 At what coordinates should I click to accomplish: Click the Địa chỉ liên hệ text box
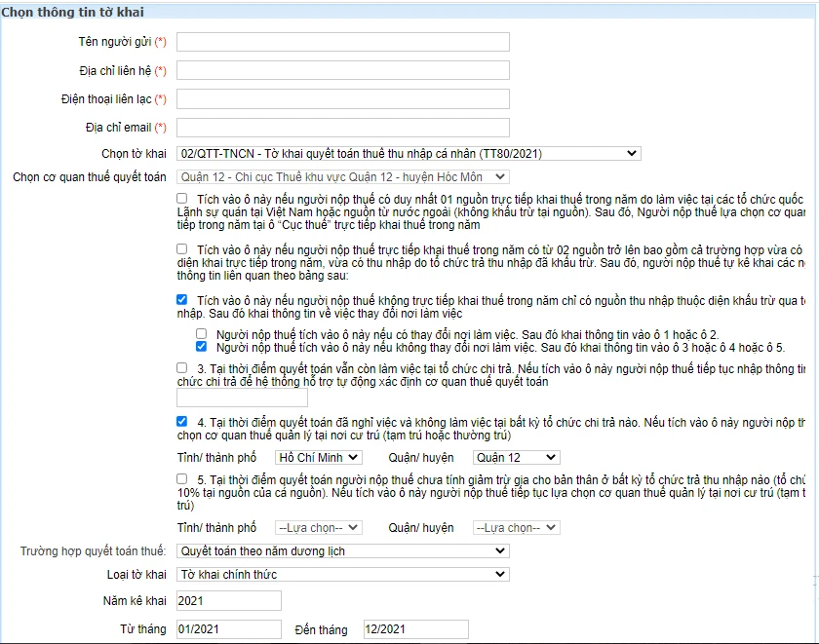(x=342, y=71)
